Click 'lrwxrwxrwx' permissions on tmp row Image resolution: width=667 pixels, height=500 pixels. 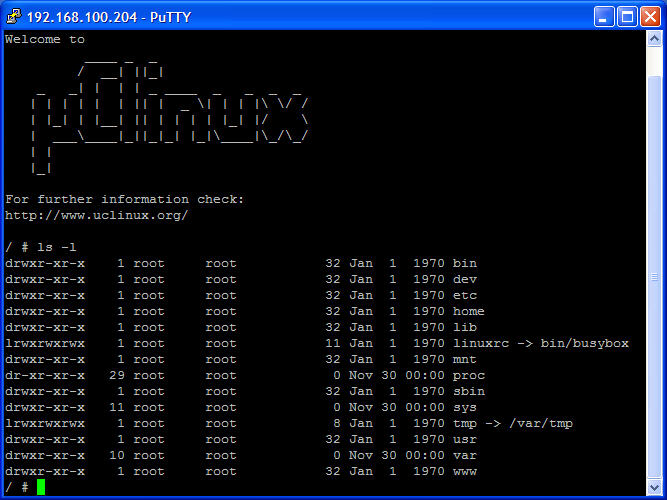point(45,424)
